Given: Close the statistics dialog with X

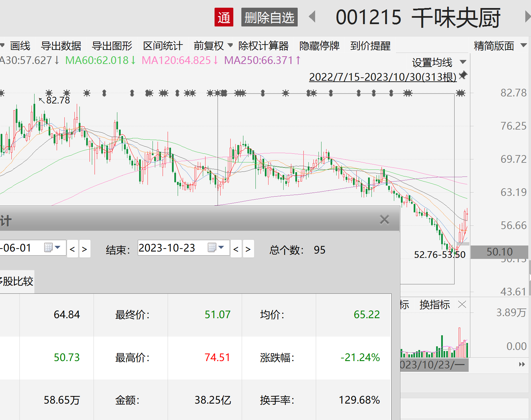Looking at the screenshot, I should pyautogui.click(x=385, y=220).
